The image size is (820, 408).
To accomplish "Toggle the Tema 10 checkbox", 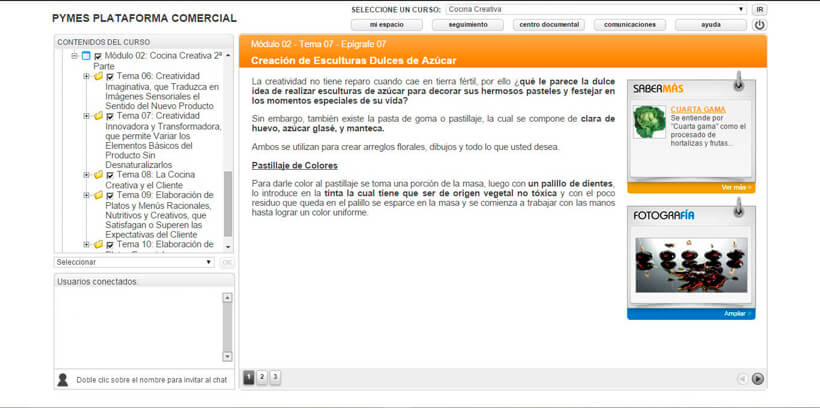I will tap(109, 245).
